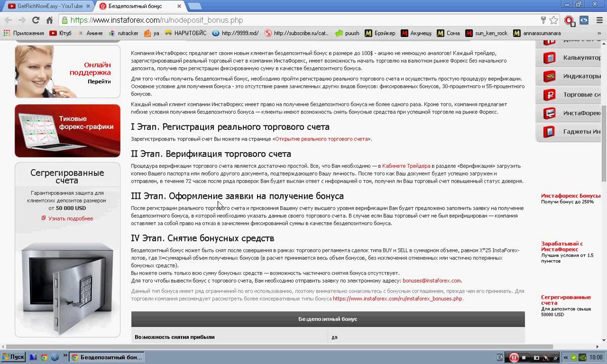Open the sun_ken_rock bookmark
This screenshot has width=607, height=364.
(x=487, y=33)
